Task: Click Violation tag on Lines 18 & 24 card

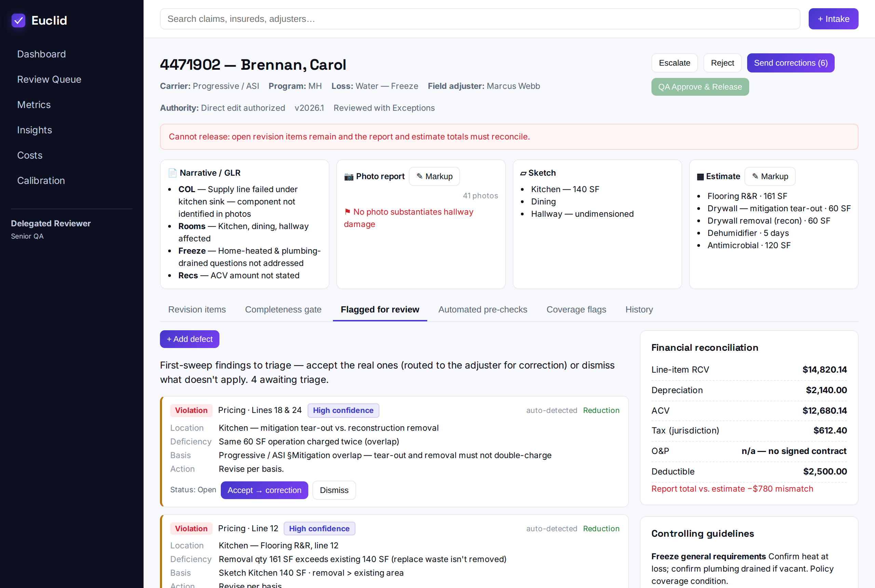Action: [191, 410]
